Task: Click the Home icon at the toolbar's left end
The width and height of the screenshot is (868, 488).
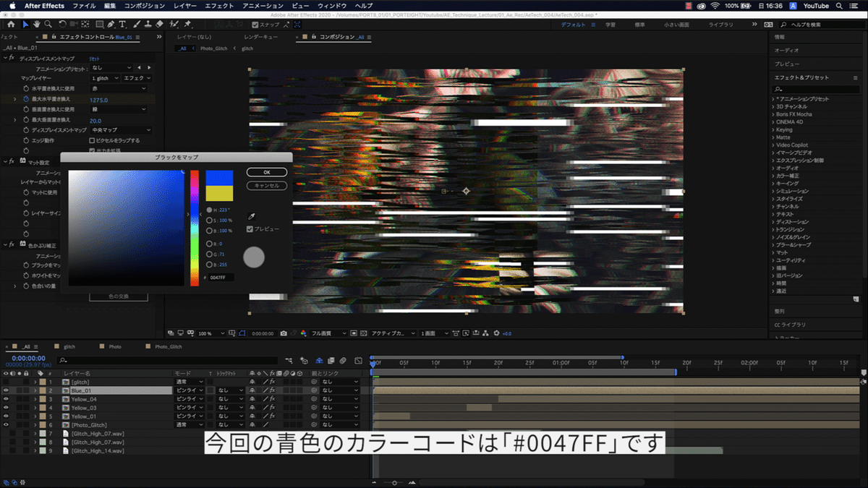Action: point(12,24)
